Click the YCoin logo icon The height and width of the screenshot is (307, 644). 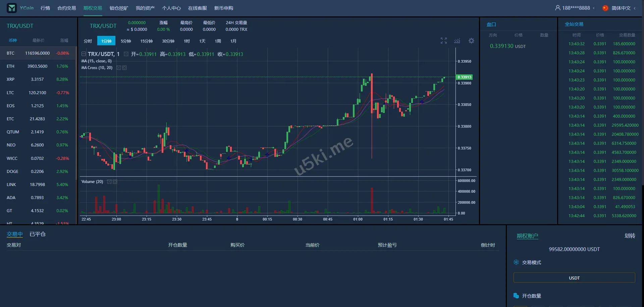12,8
